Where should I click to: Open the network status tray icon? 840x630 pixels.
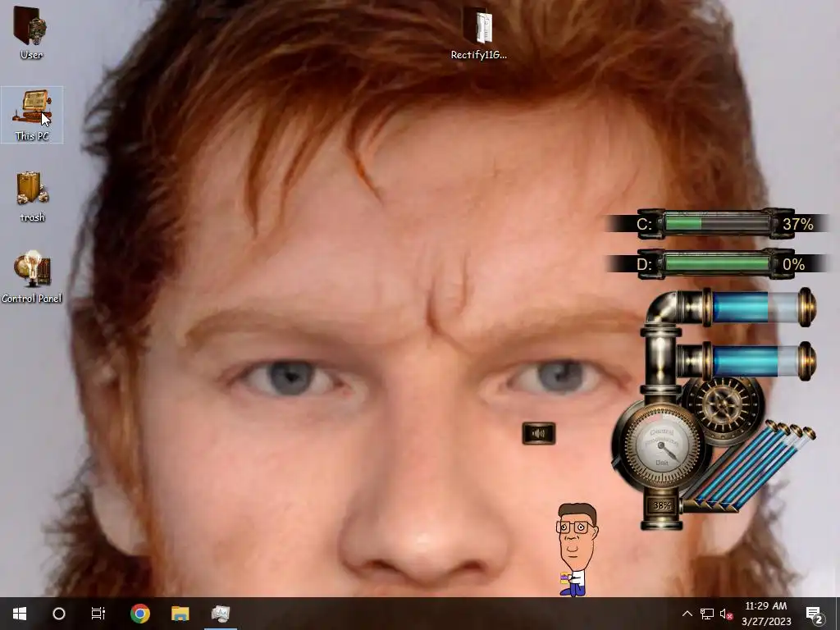click(x=707, y=614)
